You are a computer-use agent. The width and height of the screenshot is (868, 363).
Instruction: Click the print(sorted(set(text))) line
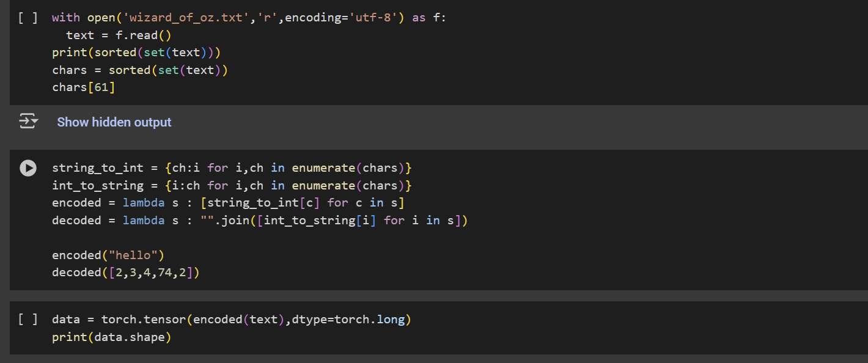coord(136,53)
